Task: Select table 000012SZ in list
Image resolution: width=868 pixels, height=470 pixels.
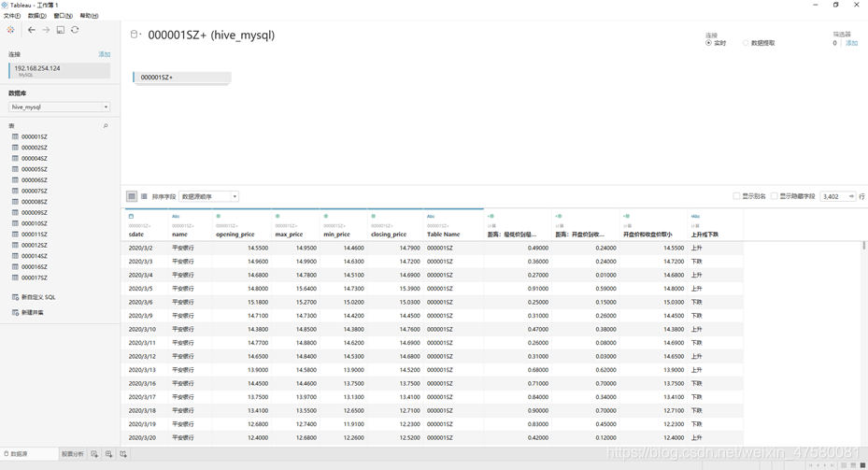Action: tap(35, 245)
